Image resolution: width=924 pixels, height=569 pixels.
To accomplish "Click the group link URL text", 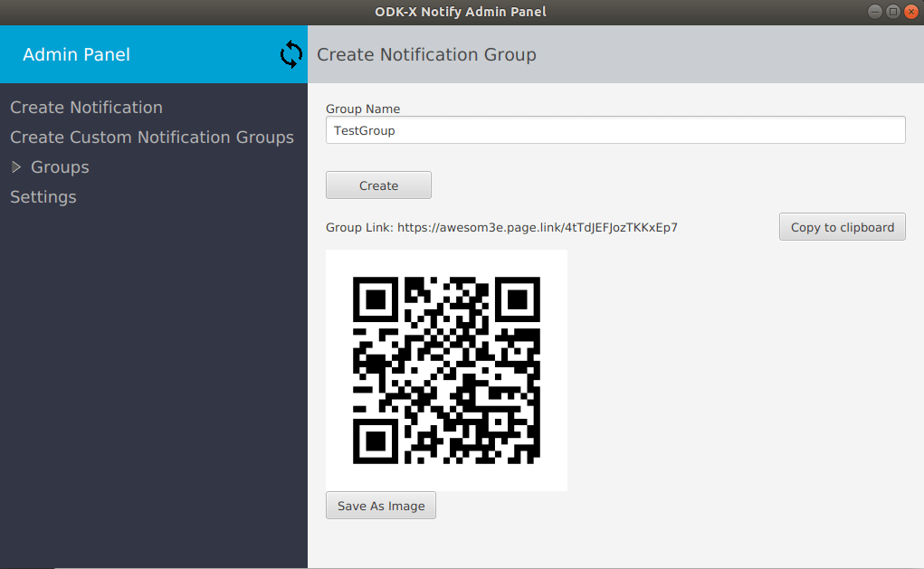I will (x=538, y=227).
